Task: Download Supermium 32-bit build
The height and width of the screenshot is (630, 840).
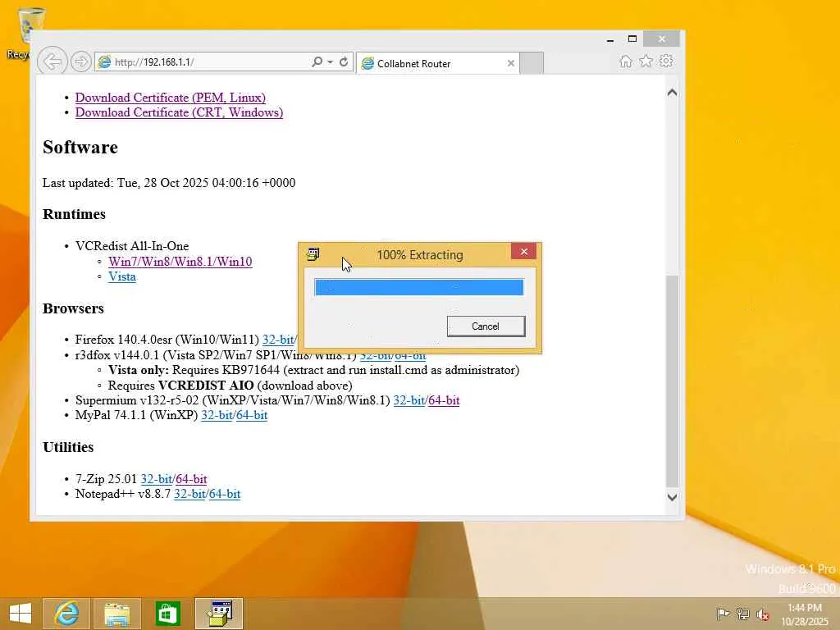Action: click(x=409, y=400)
